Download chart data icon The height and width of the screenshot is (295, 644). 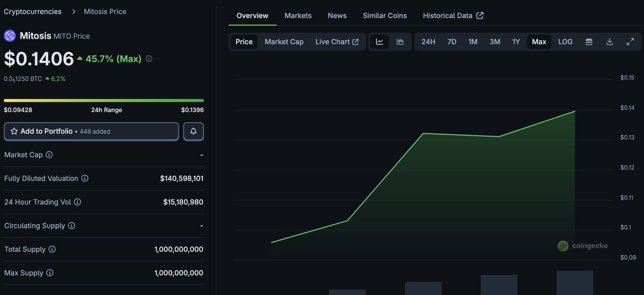610,41
